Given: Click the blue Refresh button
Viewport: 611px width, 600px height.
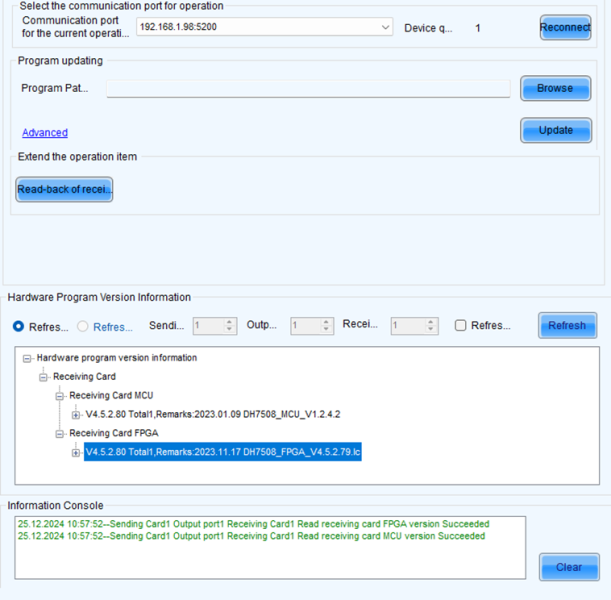Looking at the screenshot, I should pyautogui.click(x=566, y=326).
